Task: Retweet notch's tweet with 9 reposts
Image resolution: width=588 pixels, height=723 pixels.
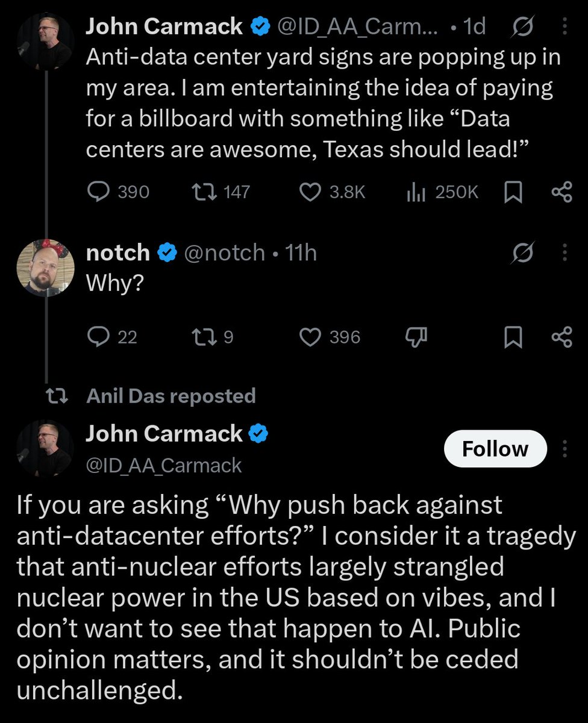Action: [211, 337]
